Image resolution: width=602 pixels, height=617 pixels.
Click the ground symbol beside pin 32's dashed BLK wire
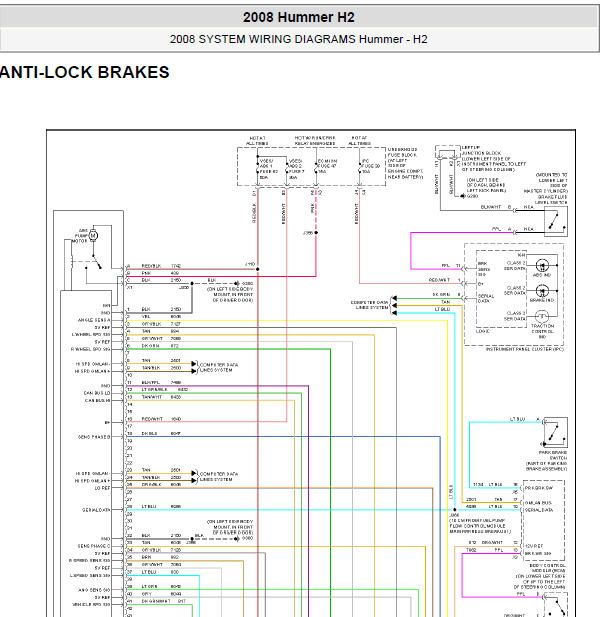click(x=236, y=539)
